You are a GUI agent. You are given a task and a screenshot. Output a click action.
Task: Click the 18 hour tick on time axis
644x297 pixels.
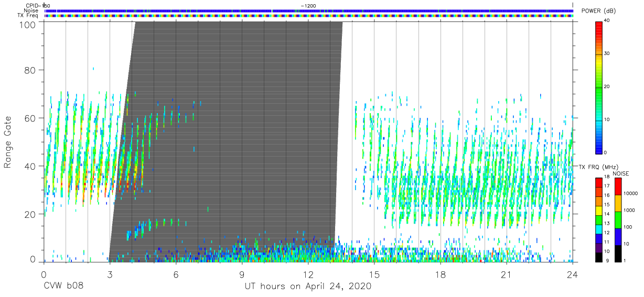440,274
